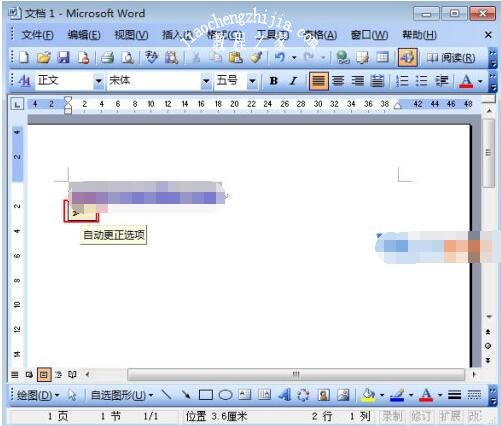
Task: Toggle Italic formatting
Action: pyautogui.click(x=293, y=81)
